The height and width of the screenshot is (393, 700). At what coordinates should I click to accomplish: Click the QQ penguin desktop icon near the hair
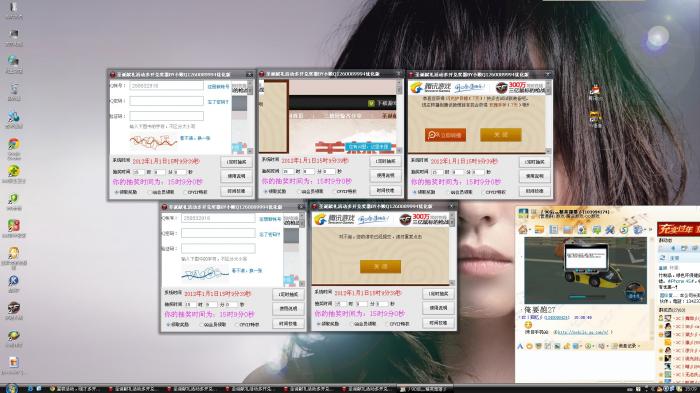[595, 91]
